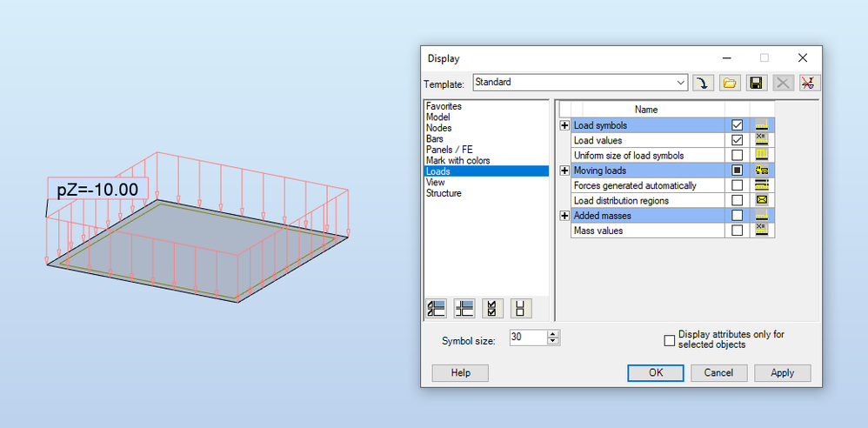
Task: Close the Display dialog
Action: point(802,57)
